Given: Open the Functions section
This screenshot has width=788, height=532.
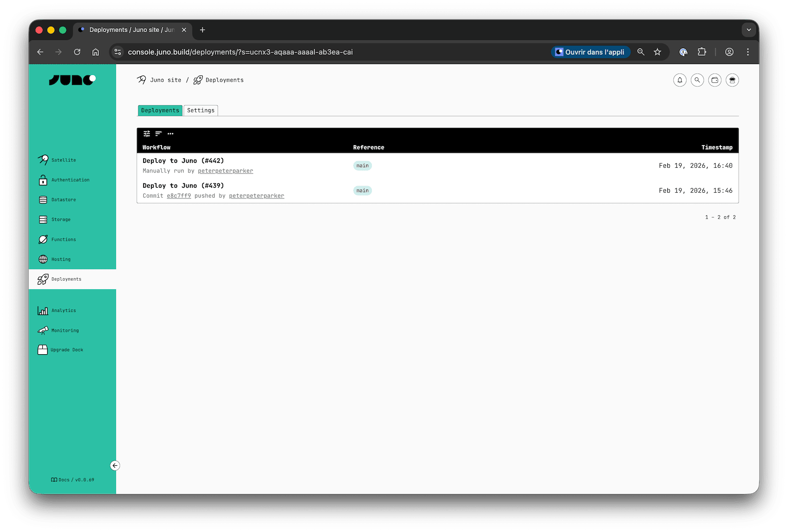Looking at the screenshot, I should tap(63, 239).
